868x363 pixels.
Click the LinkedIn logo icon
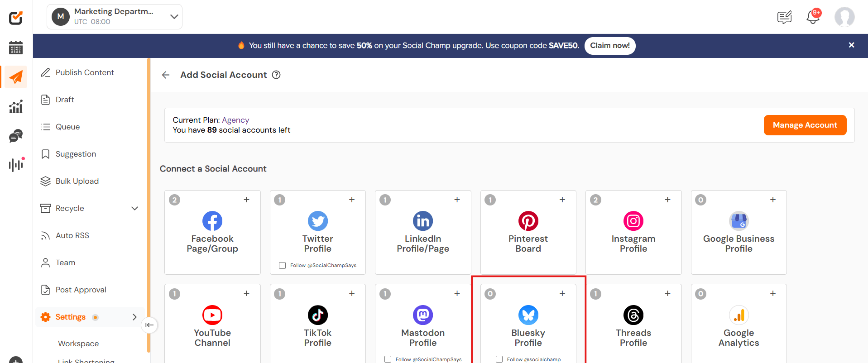tap(423, 221)
